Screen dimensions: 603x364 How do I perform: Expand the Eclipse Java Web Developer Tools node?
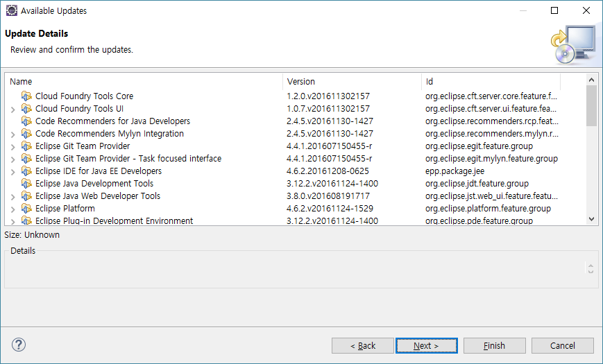point(12,197)
